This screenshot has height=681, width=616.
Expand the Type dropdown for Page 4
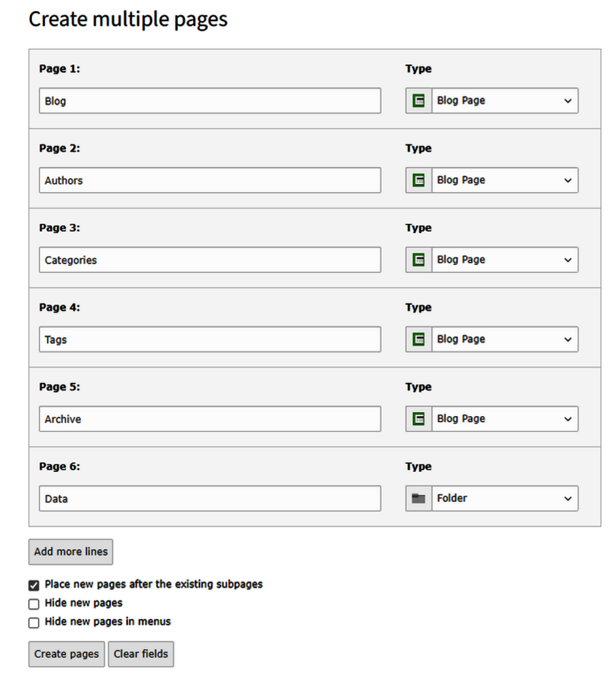(505, 339)
